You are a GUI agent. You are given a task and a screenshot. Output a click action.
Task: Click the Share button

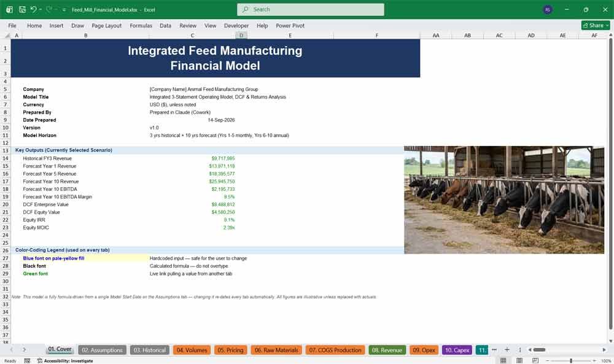click(x=596, y=25)
